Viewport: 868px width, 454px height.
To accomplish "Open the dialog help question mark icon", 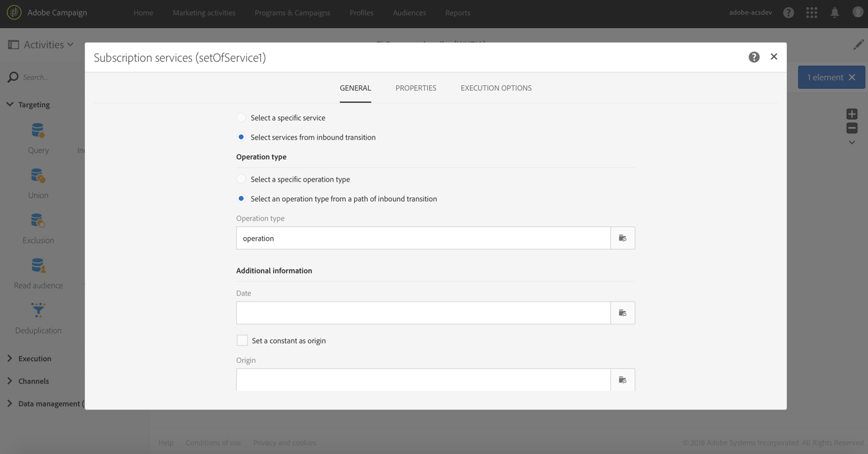I will (x=754, y=57).
